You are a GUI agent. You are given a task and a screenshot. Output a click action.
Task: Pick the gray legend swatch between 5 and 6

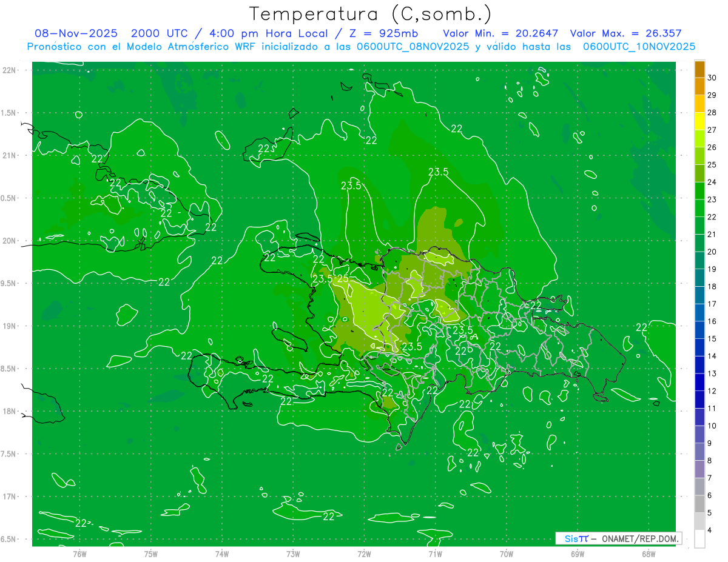(x=700, y=504)
